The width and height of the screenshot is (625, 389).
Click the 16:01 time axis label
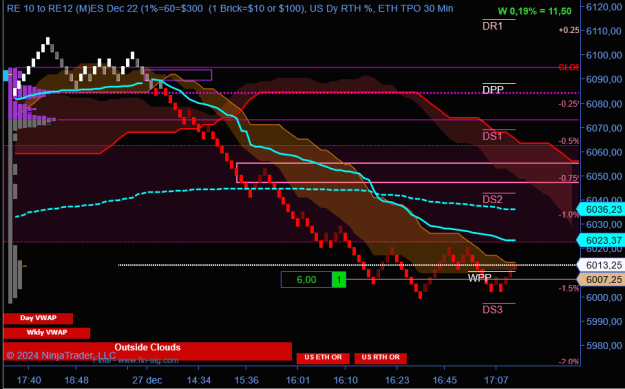(x=298, y=380)
